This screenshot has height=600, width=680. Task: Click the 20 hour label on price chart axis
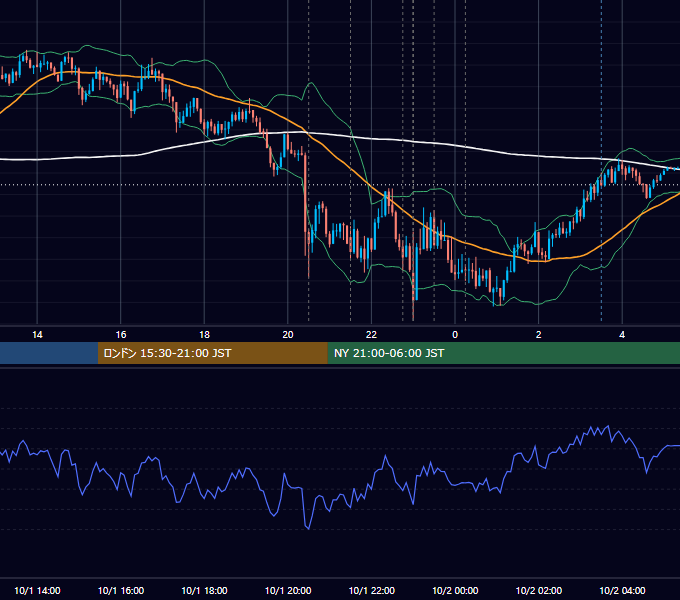pyautogui.click(x=288, y=335)
